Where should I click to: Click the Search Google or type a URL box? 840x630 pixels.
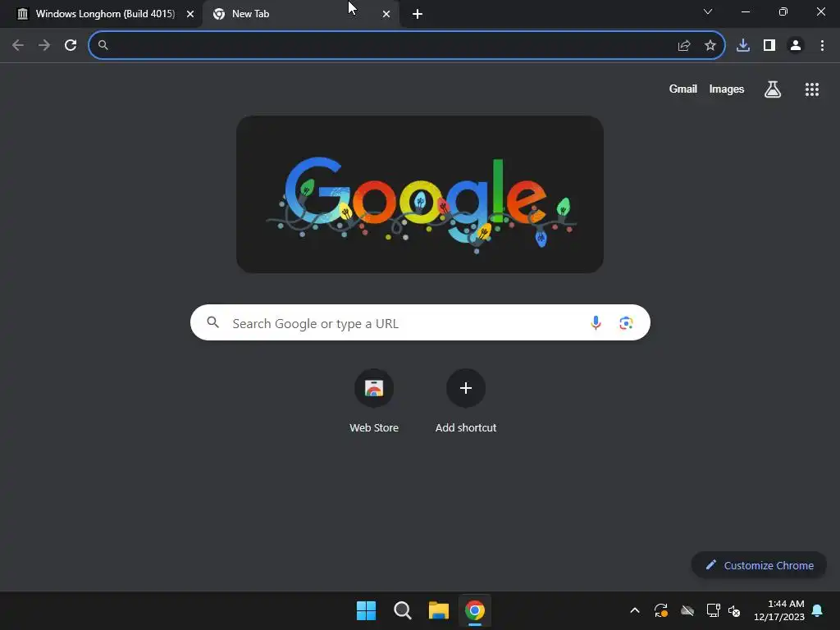click(420, 322)
